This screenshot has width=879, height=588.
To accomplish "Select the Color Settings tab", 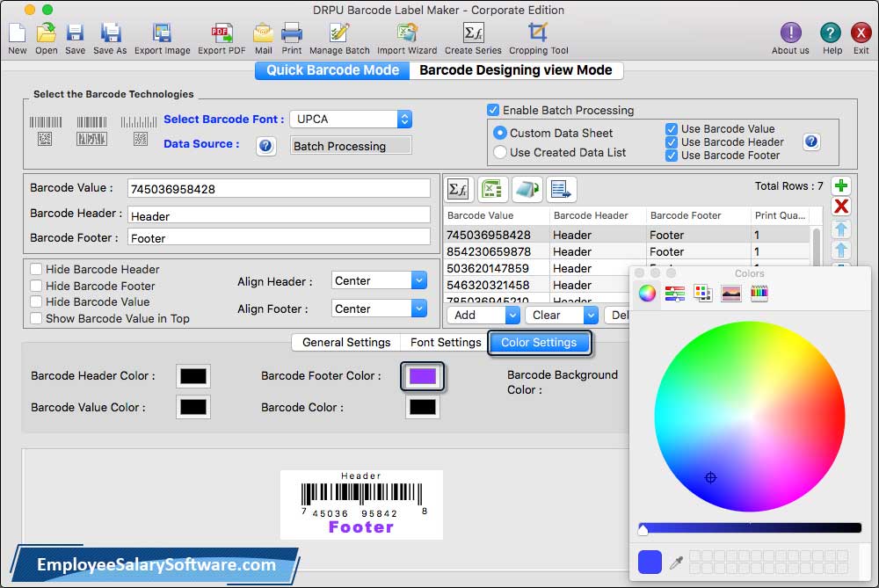I will pyautogui.click(x=539, y=342).
